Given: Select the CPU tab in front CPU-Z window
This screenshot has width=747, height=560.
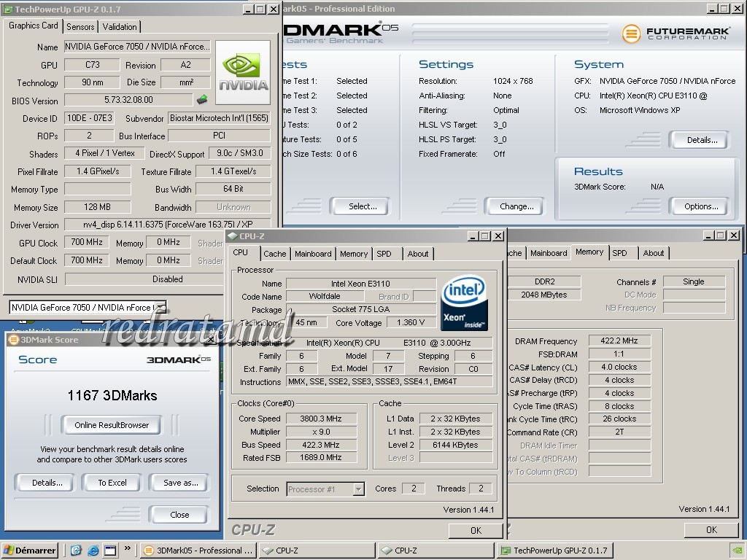Looking at the screenshot, I should (x=241, y=253).
